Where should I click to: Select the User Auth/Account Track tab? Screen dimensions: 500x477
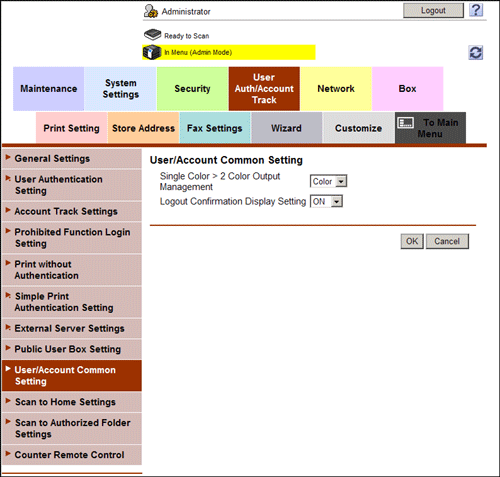pos(264,89)
